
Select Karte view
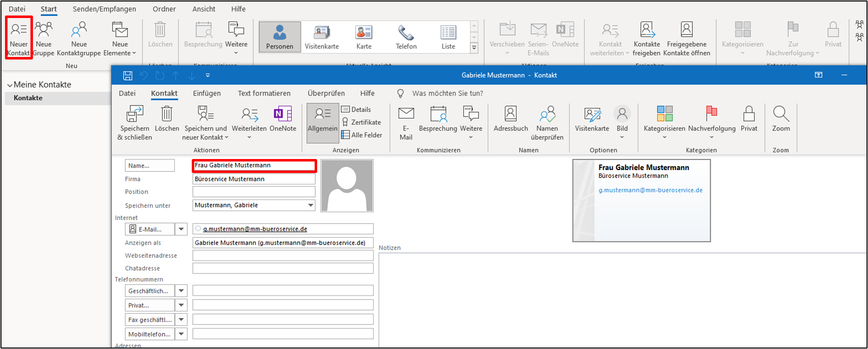(x=364, y=36)
